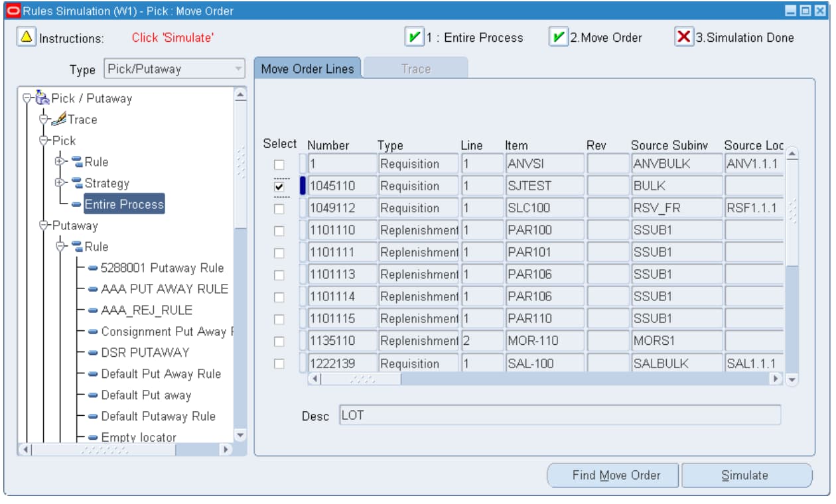The image size is (836, 504).
Task: Click the Pick / Putaway root node icon
Action: (x=42, y=98)
